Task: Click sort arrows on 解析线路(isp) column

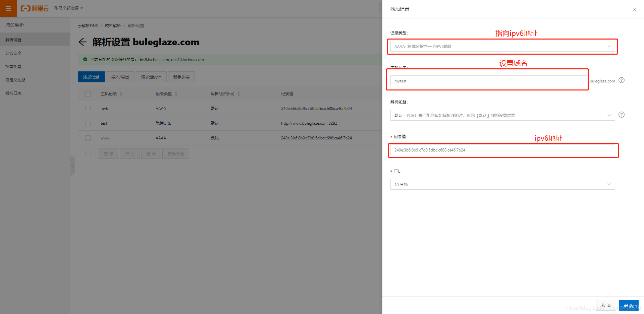Action: coord(238,93)
